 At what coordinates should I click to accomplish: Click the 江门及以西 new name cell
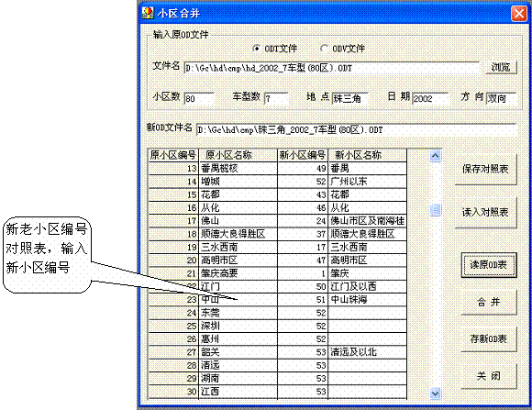[368, 286]
